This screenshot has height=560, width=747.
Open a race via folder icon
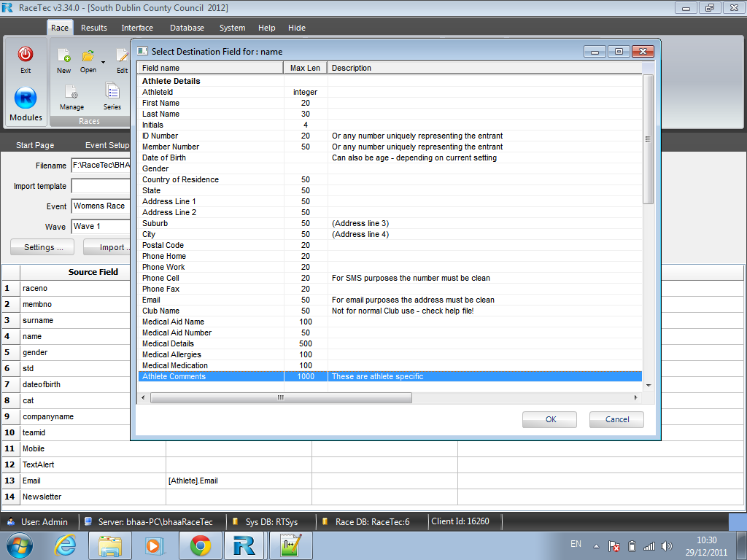pos(88,55)
